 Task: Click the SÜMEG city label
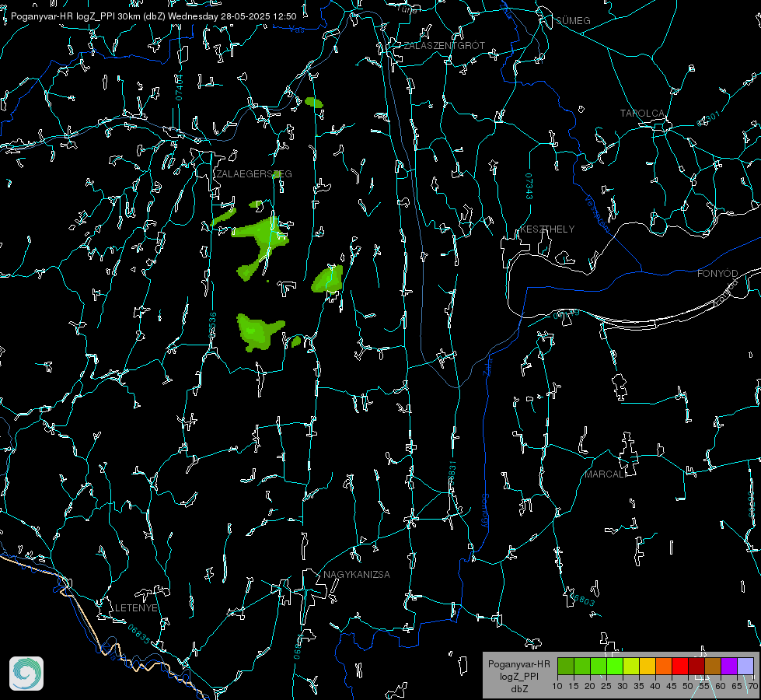(573, 20)
